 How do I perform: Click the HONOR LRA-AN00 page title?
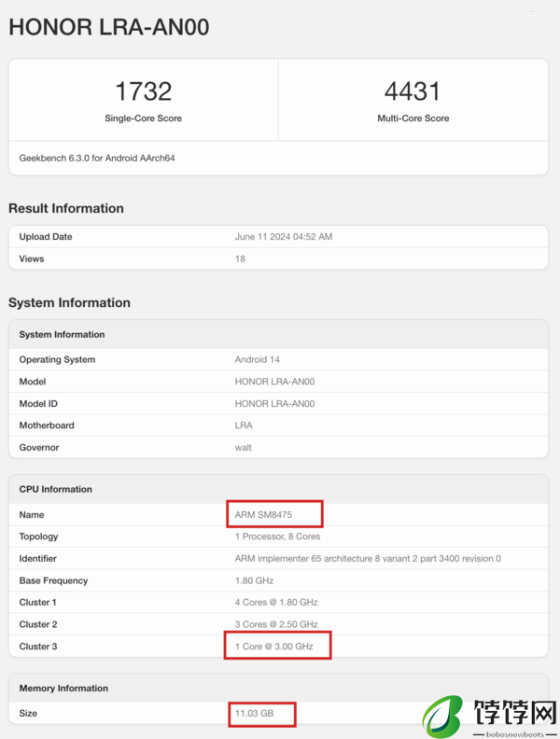(x=109, y=27)
